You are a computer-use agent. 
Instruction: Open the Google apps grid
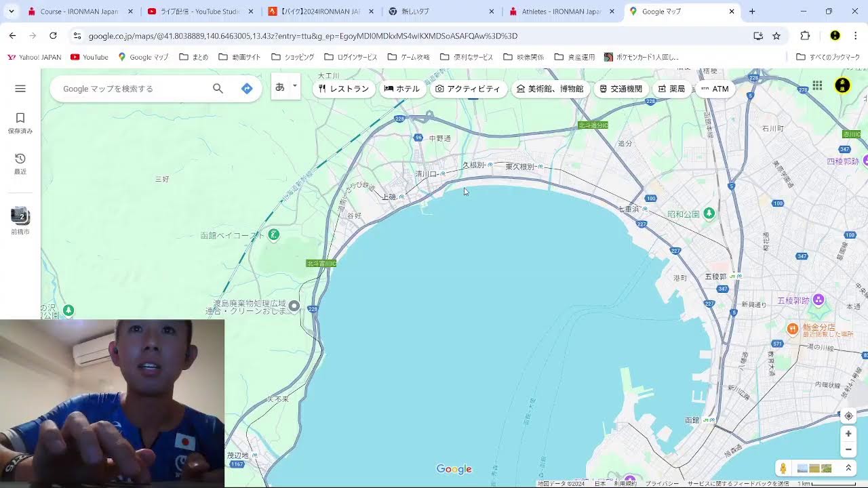point(817,85)
